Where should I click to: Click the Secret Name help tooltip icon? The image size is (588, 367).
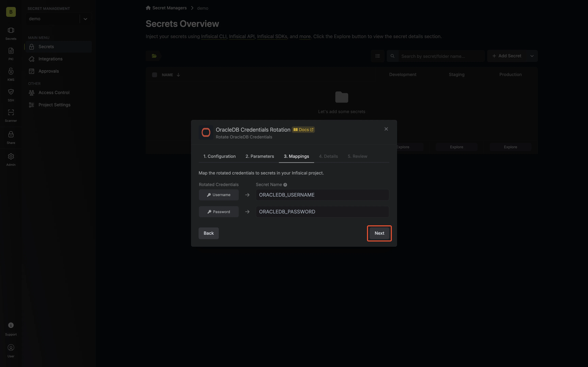285,185
